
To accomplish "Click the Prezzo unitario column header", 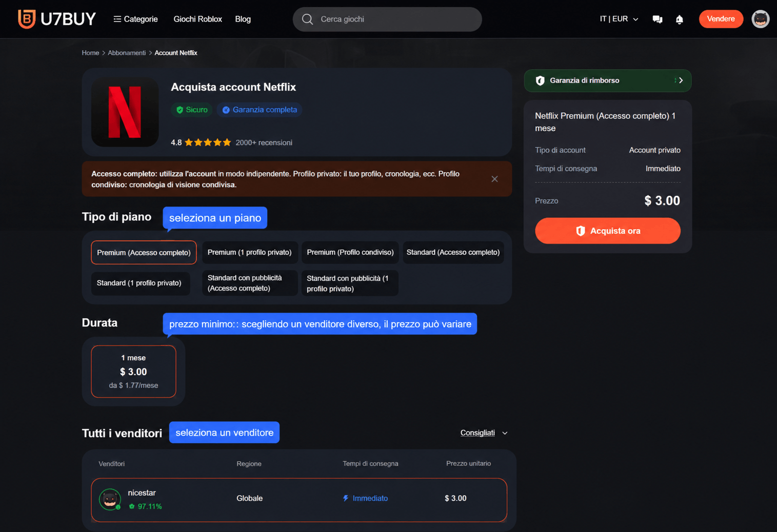I will 468,463.
